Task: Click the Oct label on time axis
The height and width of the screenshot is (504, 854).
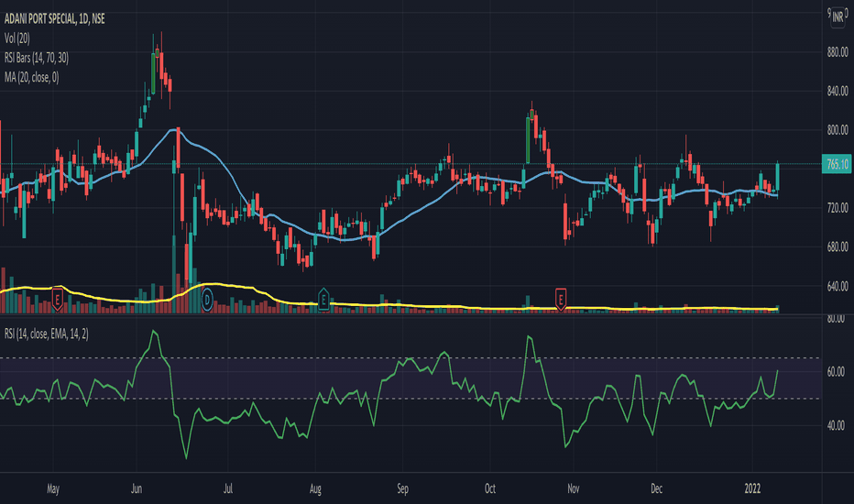Action: pyautogui.click(x=490, y=488)
